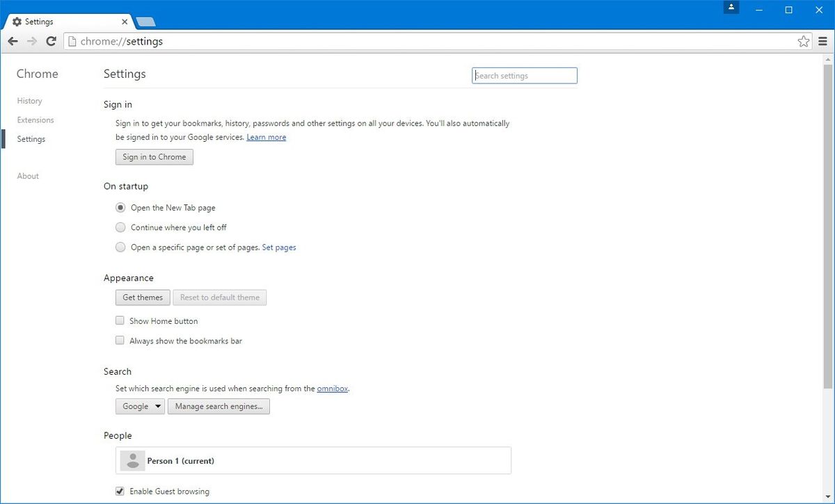The image size is (835, 504).
Task: Enable the Show Home button checkbox
Action: click(120, 321)
